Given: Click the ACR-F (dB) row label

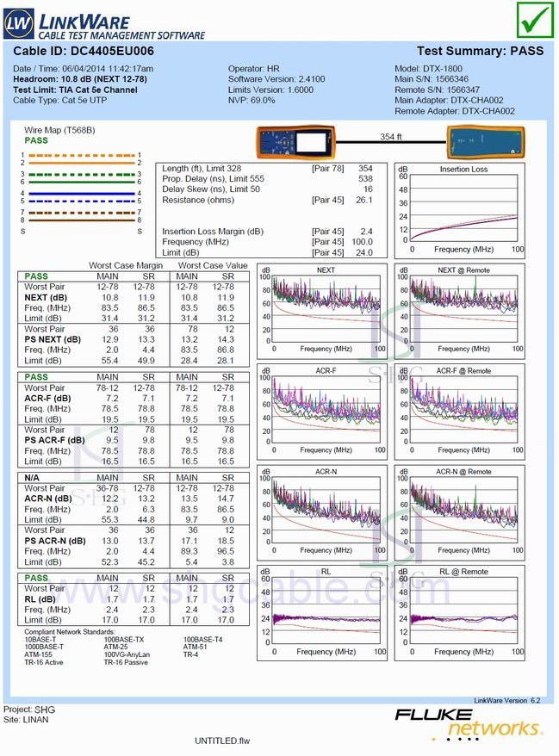Looking at the screenshot, I should [47, 399].
